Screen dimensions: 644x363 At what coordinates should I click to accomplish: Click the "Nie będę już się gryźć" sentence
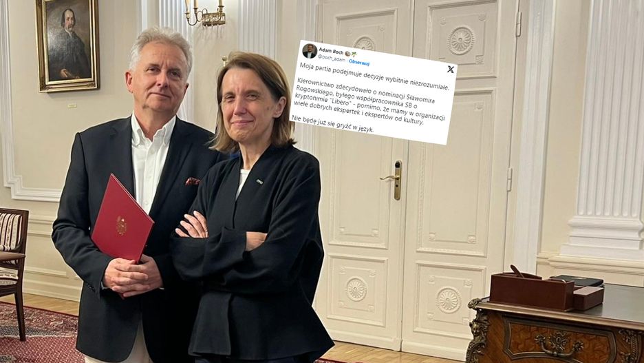click(333, 124)
